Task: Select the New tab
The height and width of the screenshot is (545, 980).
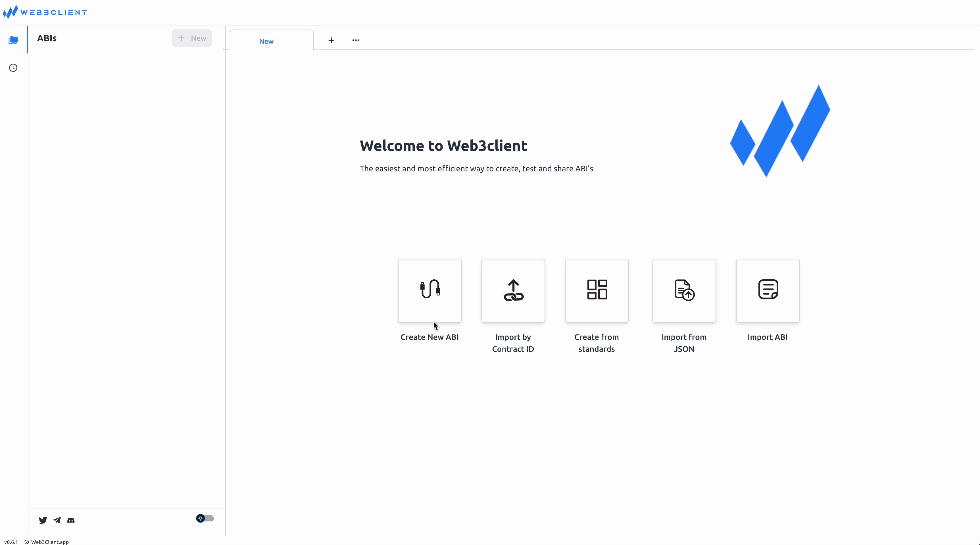Action: click(x=266, y=41)
